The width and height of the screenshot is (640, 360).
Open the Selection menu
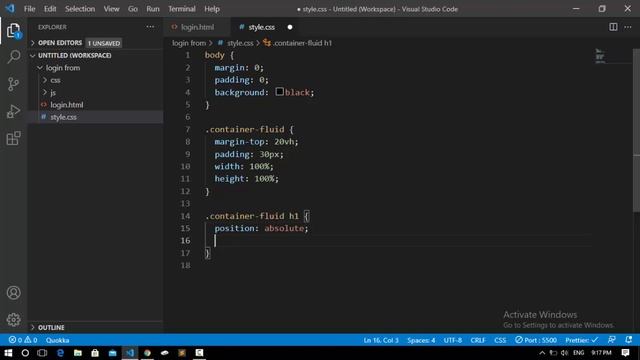tap(80, 9)
